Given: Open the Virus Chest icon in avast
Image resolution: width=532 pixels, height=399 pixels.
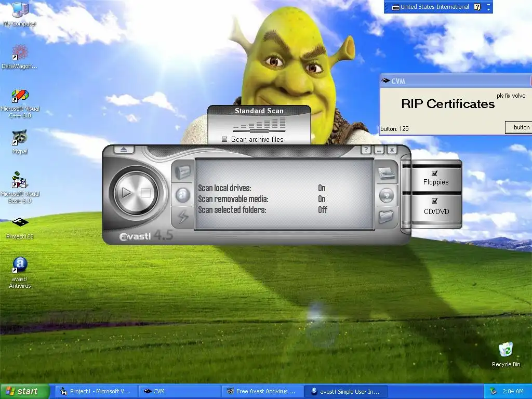Looking at the screenshot, I should 183,172.
